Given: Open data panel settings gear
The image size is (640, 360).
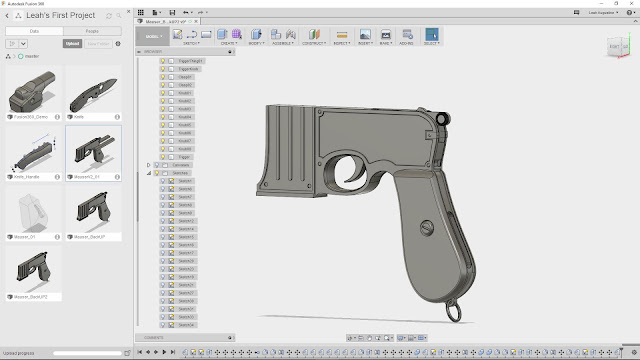Looking at the screenshot, I should 118,43.
